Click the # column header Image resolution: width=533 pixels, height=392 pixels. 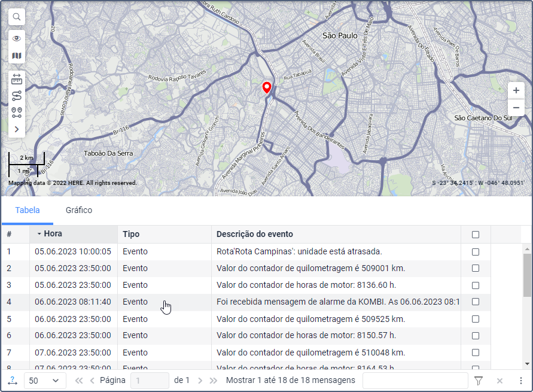16,234
